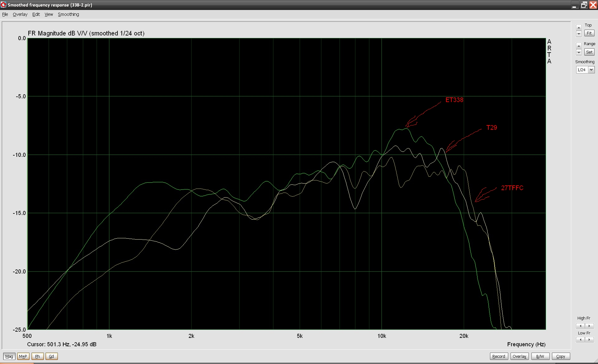Click the Top level down arrow

(579, 34)
